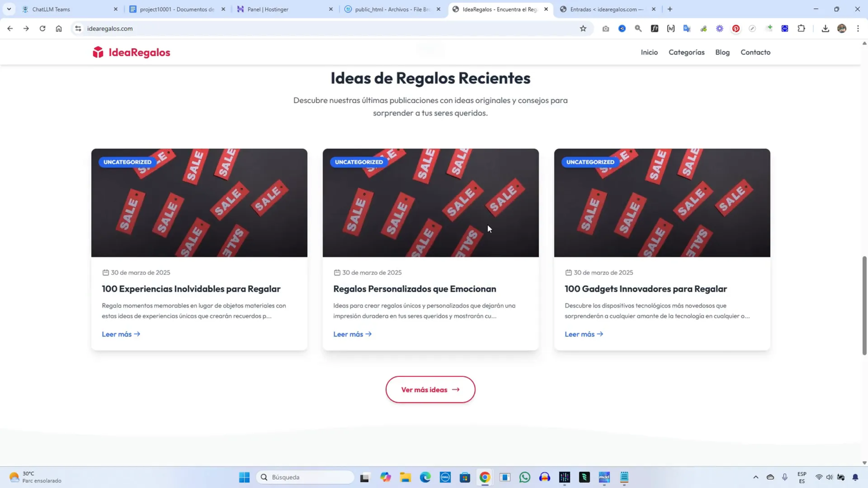868x488 pixels.
Task: Pin the page using the Pinterest extension icon
Action: [736, 29]
